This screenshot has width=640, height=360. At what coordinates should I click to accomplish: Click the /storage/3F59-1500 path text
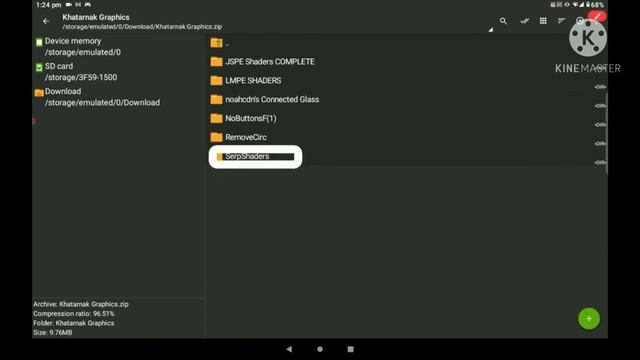81,77
